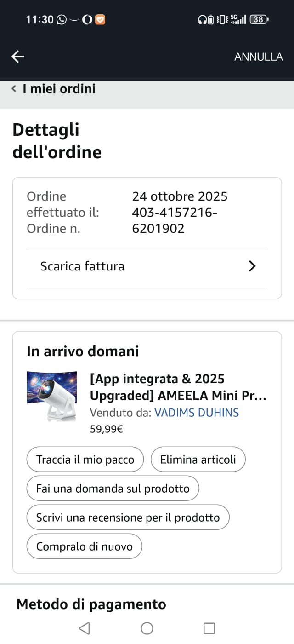Open AMEELA Mini projector product title
Viewport: 294px width, 644px height.
point(178,387)
